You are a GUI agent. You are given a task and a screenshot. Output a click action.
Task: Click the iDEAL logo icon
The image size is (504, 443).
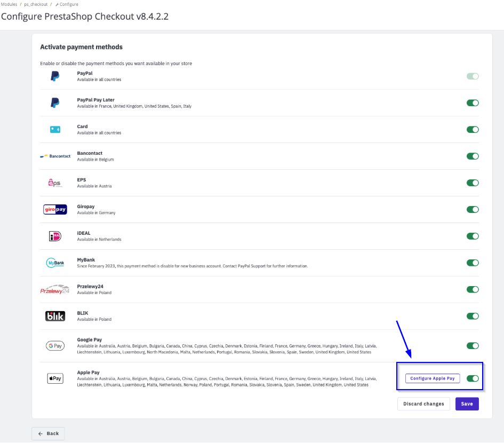coord(55,236)
